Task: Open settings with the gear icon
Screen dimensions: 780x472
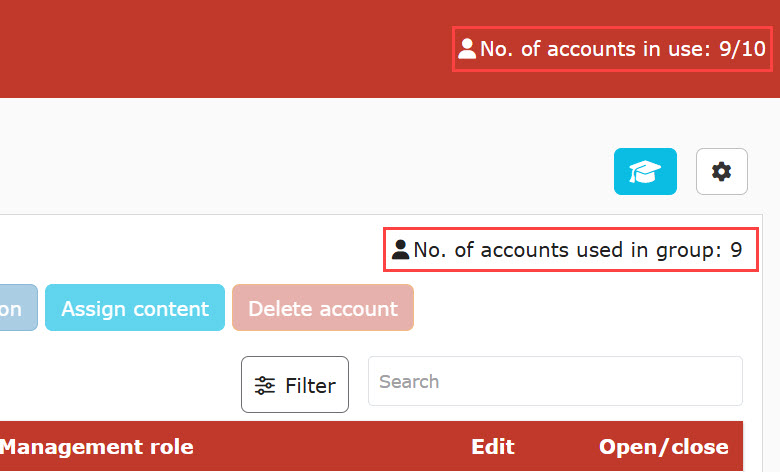Action: click(721, 172)
